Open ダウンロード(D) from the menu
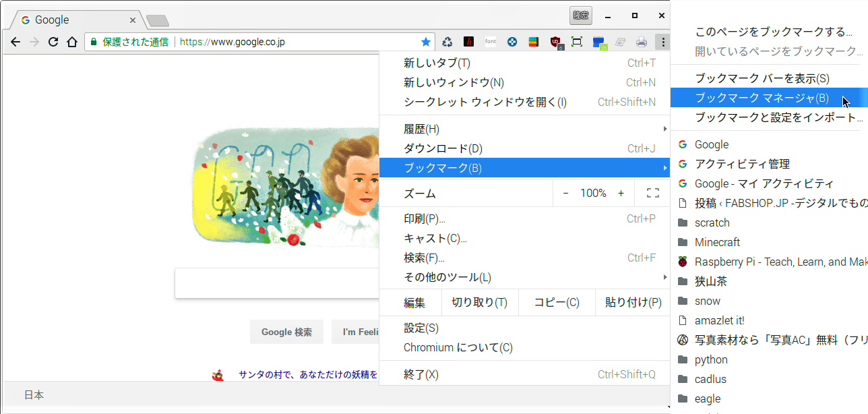The height and width of the screenshot is (414, 868). click(x=524, y=148)
